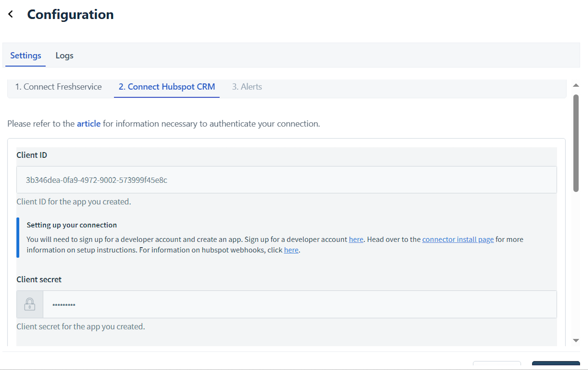Open the article link for authentication info
The image size is (588, 370).
click(88, 124)
